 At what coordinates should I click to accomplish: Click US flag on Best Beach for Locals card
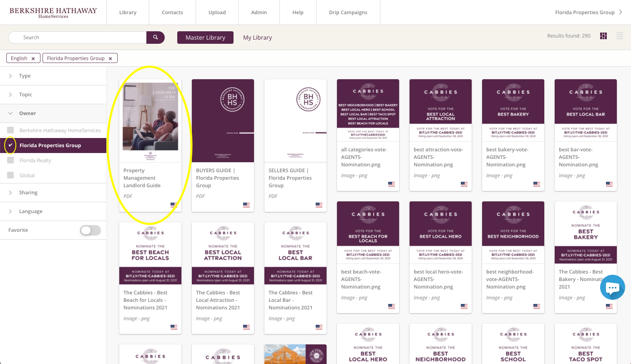coord(174,327)
